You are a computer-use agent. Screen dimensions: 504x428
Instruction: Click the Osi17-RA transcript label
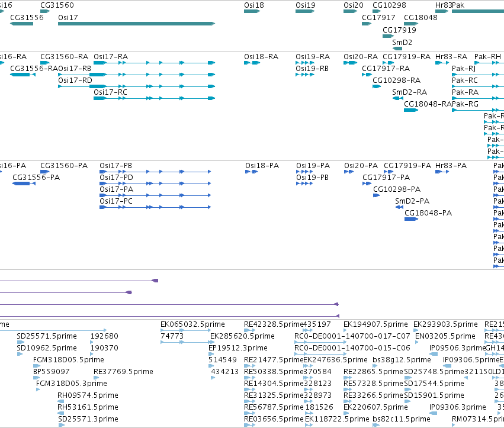pos(111,57)
